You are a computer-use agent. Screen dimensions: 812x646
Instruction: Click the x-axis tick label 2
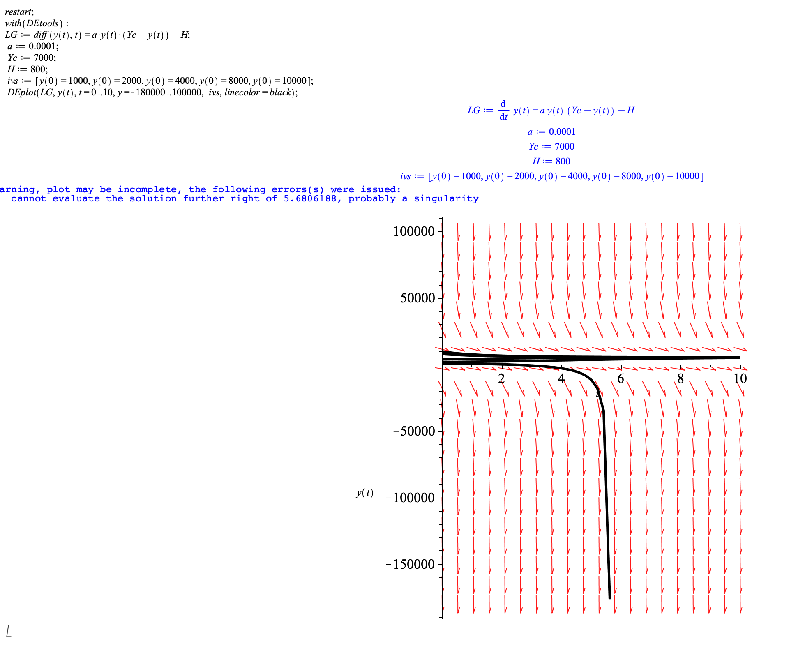pyautogui.click(x=501, y=378)
